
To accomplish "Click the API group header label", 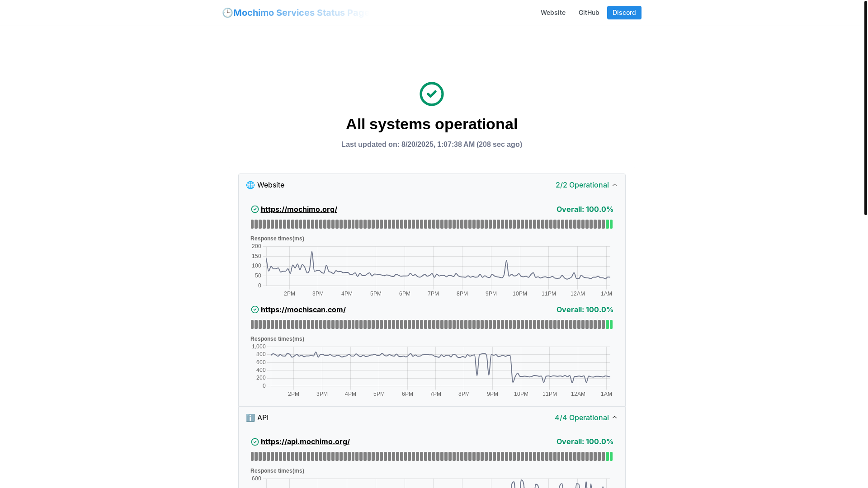I will point(263,418).
